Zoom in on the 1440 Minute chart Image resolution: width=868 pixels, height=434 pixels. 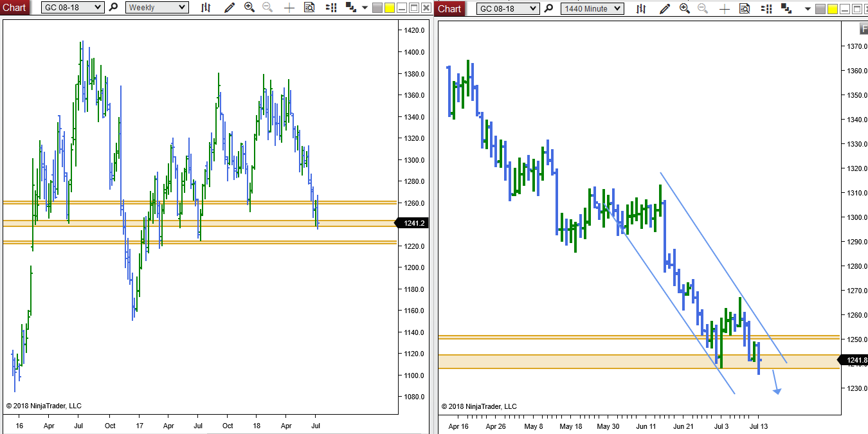685,8
